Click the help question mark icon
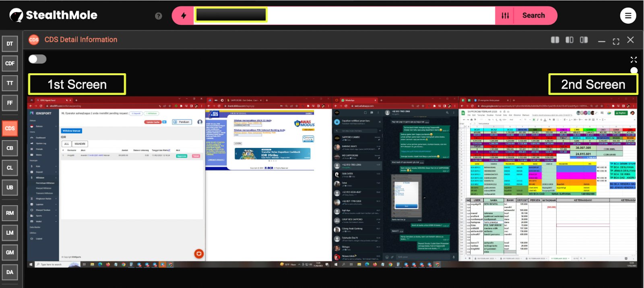Image resolution: width=644 pixels, height=288 pixels. 159,16
